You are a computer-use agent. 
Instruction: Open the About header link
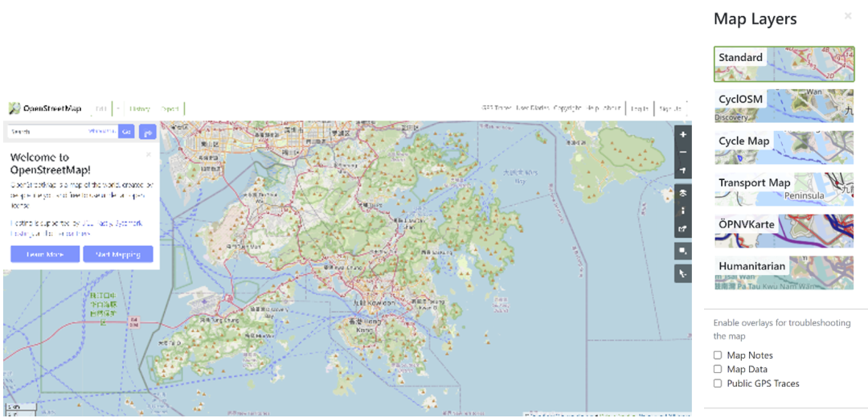pos(611,109)
